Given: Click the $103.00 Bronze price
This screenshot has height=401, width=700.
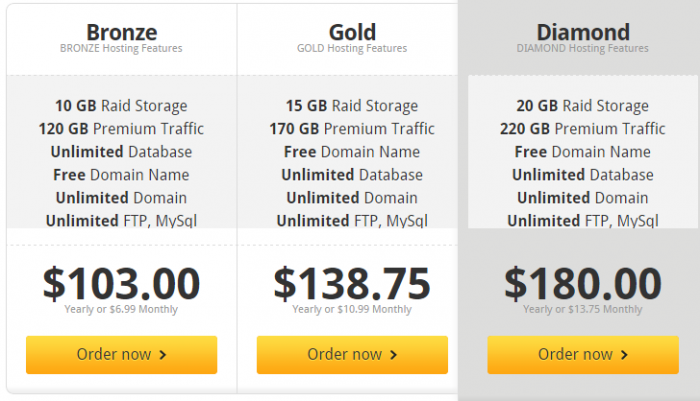Looking at the screenshot, I should (121, 283).
